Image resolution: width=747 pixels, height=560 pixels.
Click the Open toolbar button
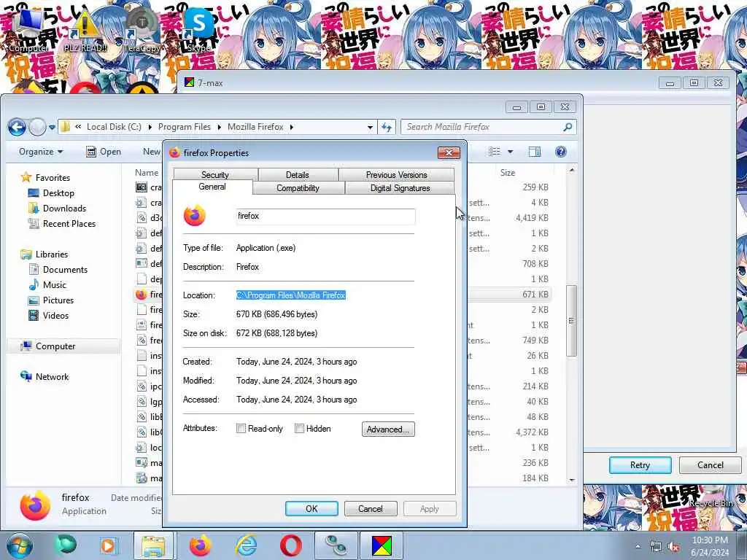[x=104, y=152]
